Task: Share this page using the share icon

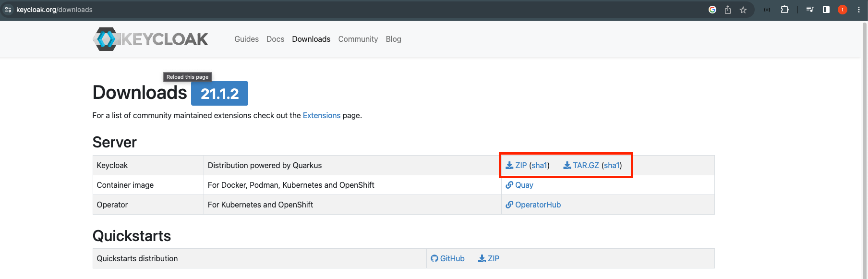Action: click(728, 10)
